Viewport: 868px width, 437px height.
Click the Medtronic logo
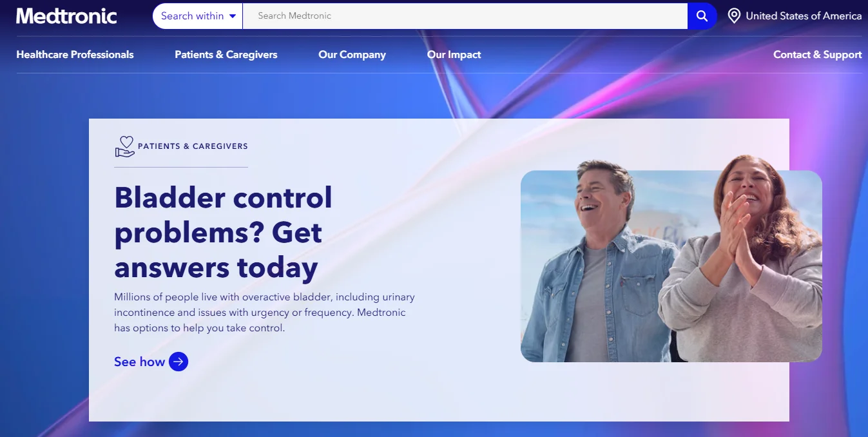coord(66,16)
